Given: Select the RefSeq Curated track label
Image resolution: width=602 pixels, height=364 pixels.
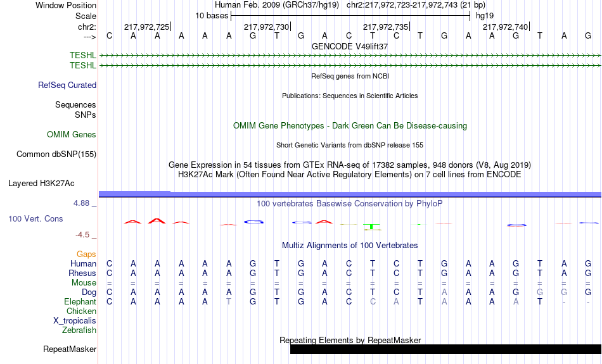Looking at the screenshot, I should point(67,85).
